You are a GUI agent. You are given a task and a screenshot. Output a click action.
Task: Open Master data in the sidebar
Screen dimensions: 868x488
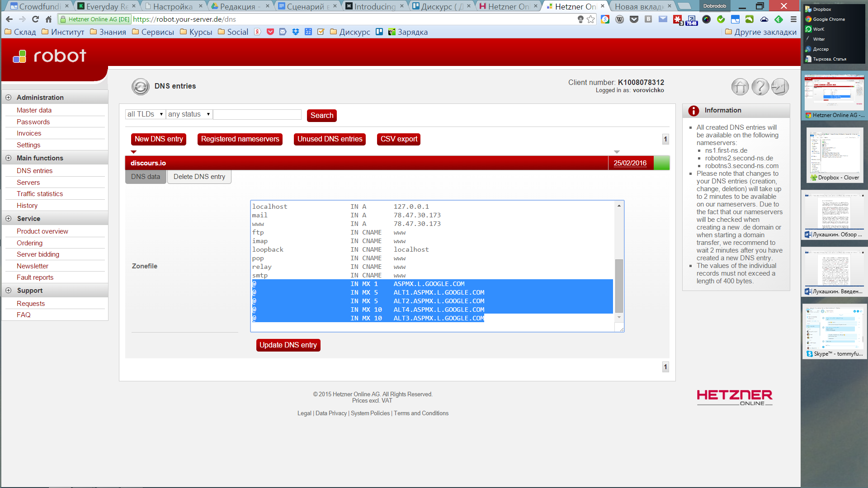pyautogui.click(x=34, y=110)
